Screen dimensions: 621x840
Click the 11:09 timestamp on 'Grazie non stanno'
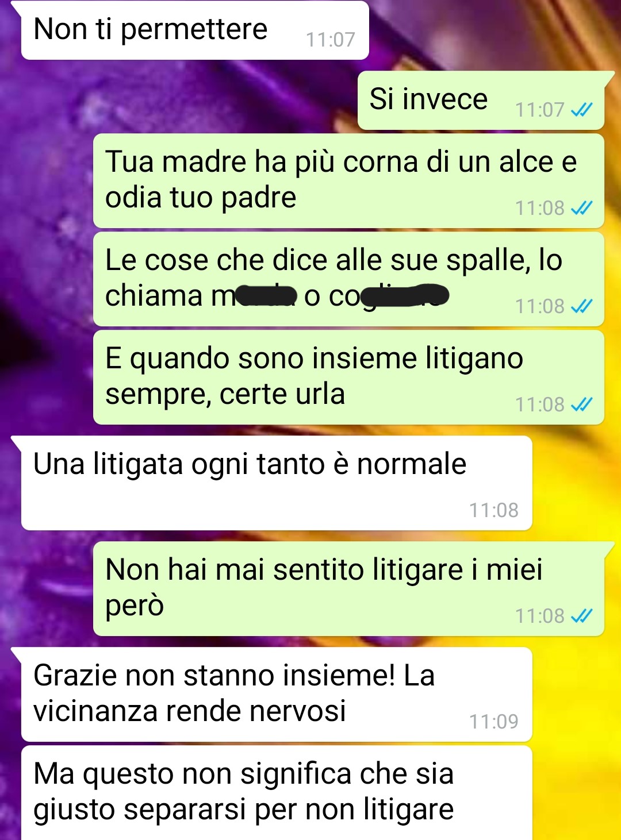coord(494,722)
